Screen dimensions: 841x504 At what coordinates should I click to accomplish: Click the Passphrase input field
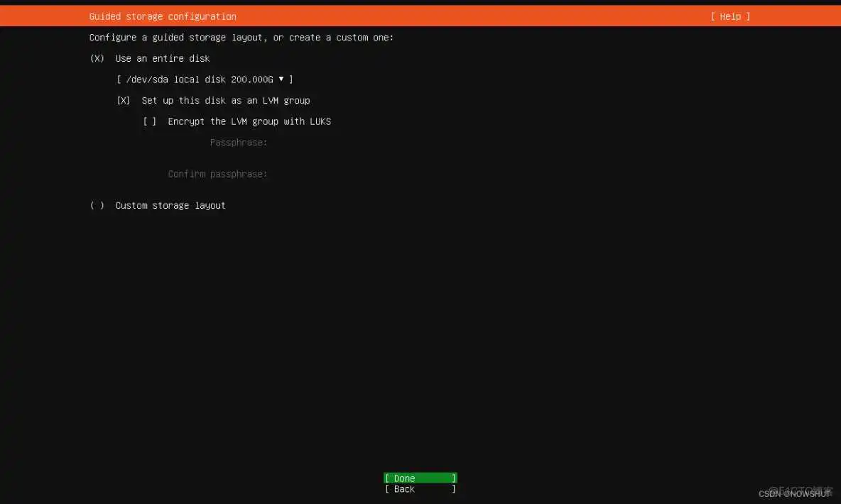tap(341, 143)
